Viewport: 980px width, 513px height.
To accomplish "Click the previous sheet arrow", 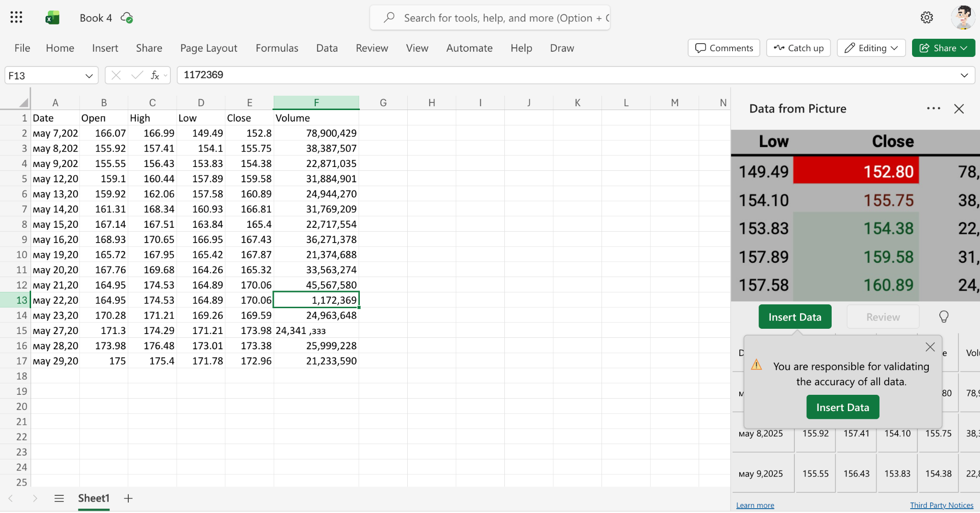I will (x=11, y=499).
